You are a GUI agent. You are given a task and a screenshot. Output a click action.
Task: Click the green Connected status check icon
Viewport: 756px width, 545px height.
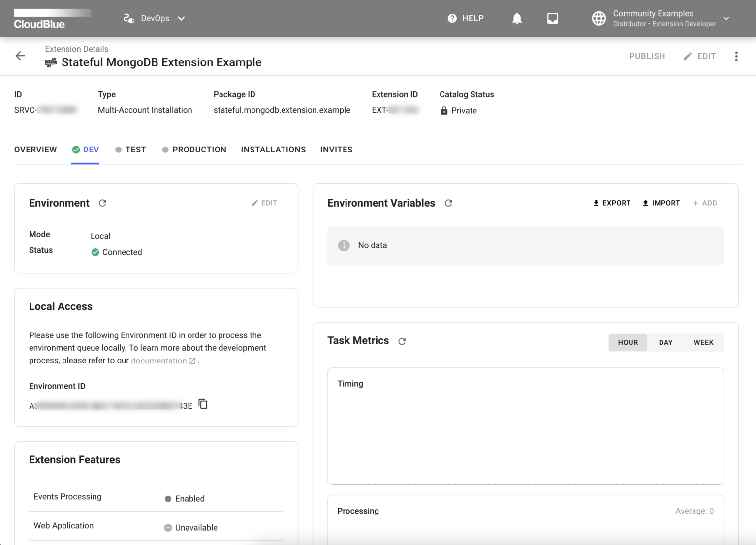(x=95, y=252)
